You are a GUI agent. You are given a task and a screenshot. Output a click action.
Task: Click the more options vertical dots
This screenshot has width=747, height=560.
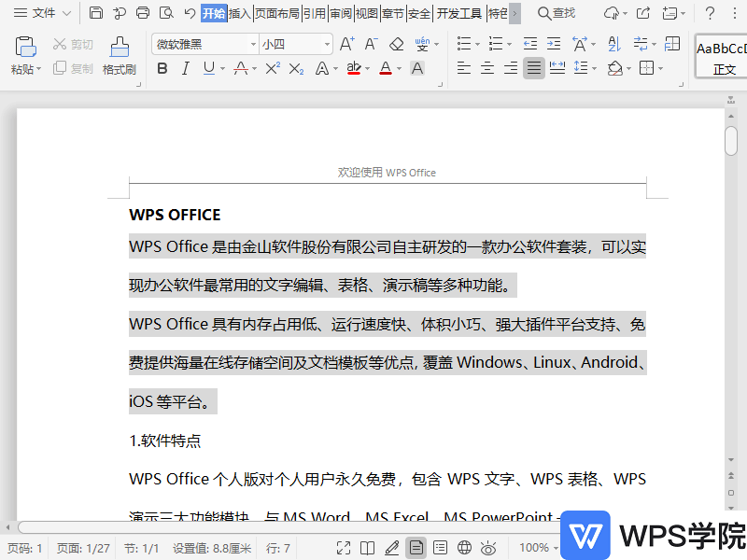(734, 13)
